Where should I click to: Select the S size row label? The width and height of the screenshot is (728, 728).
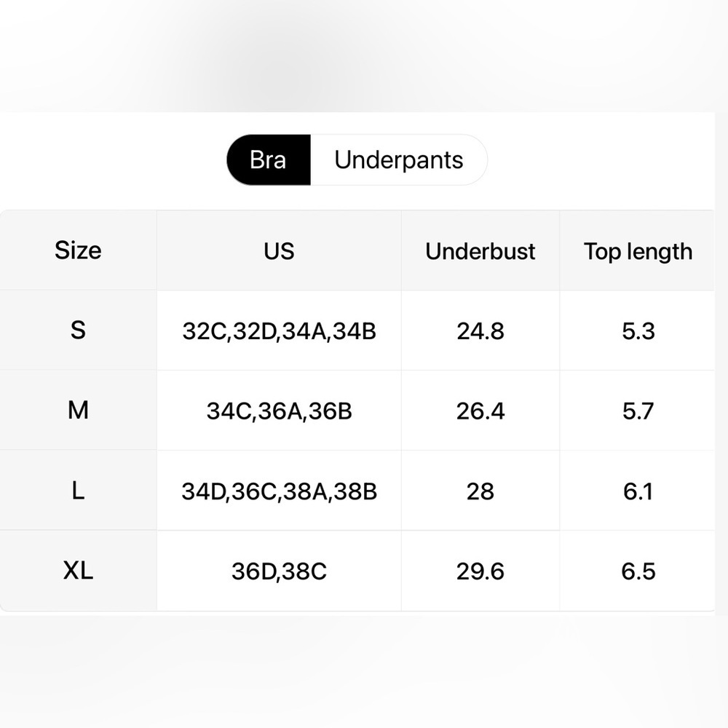pyautogui.click(x=78, y=331)
